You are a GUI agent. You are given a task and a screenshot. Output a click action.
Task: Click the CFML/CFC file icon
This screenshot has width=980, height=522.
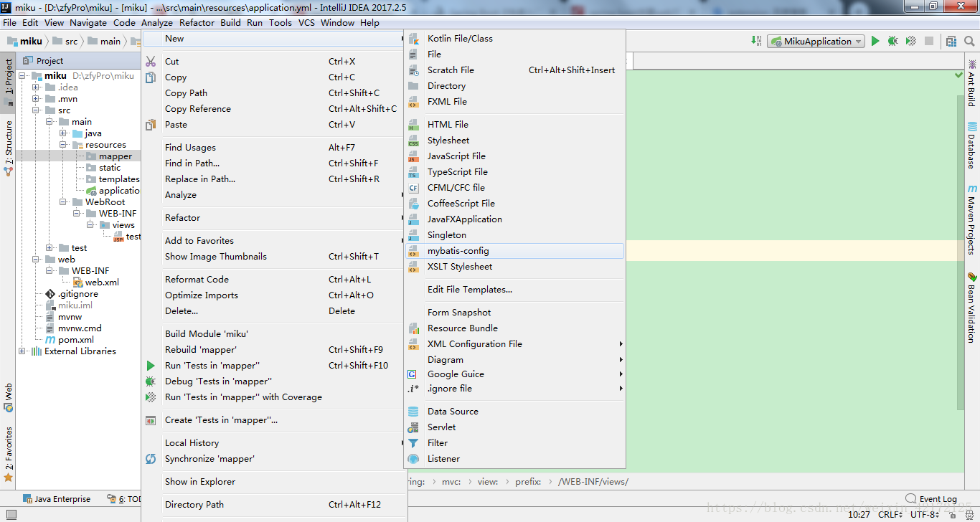[x=413, y=188]
